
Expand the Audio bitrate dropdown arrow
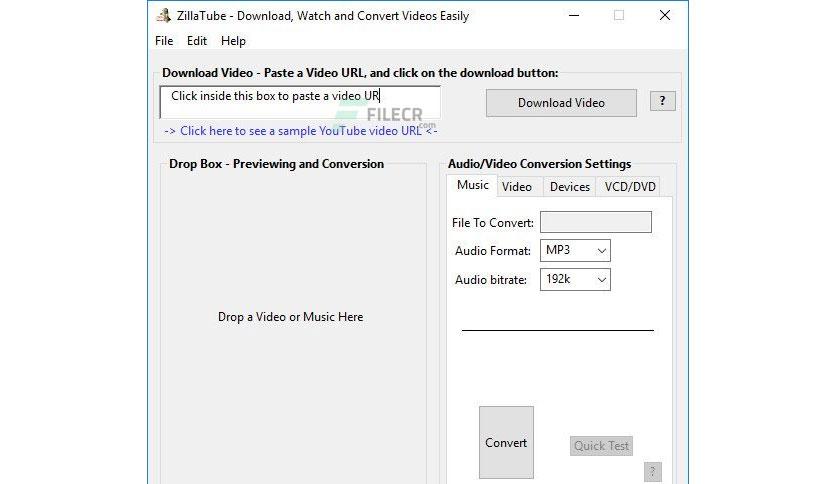point(601,279)
